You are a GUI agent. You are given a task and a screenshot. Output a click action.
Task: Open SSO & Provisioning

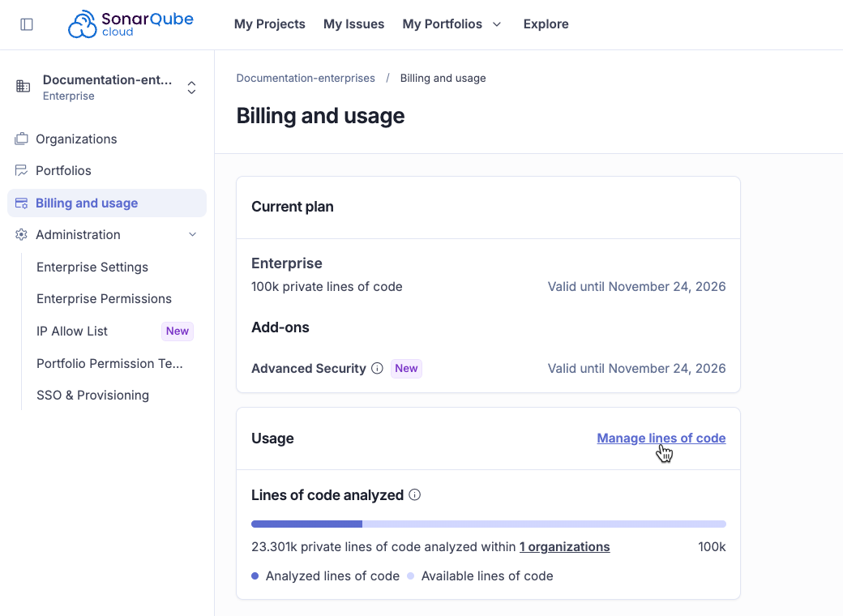coord(92,395)
